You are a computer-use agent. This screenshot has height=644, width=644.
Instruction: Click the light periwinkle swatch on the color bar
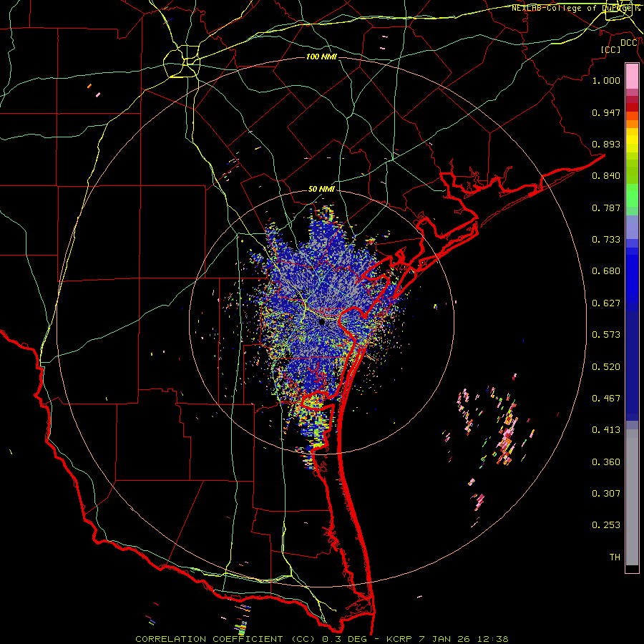(632, 227)
